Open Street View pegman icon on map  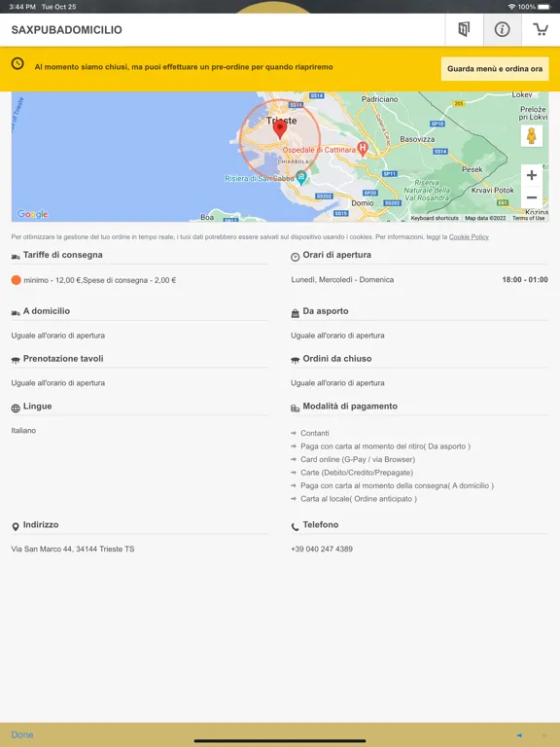click(532, 136)
